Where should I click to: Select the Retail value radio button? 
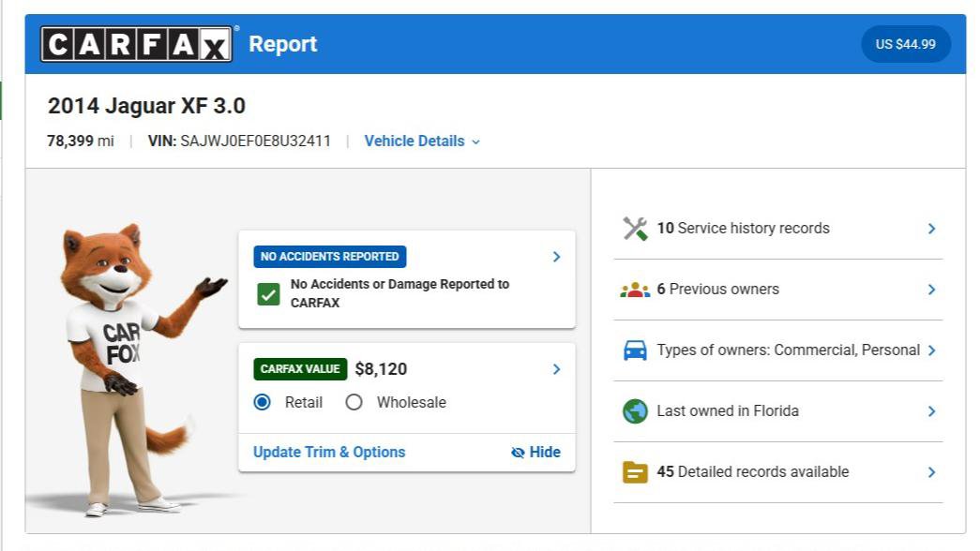(263, 402)
